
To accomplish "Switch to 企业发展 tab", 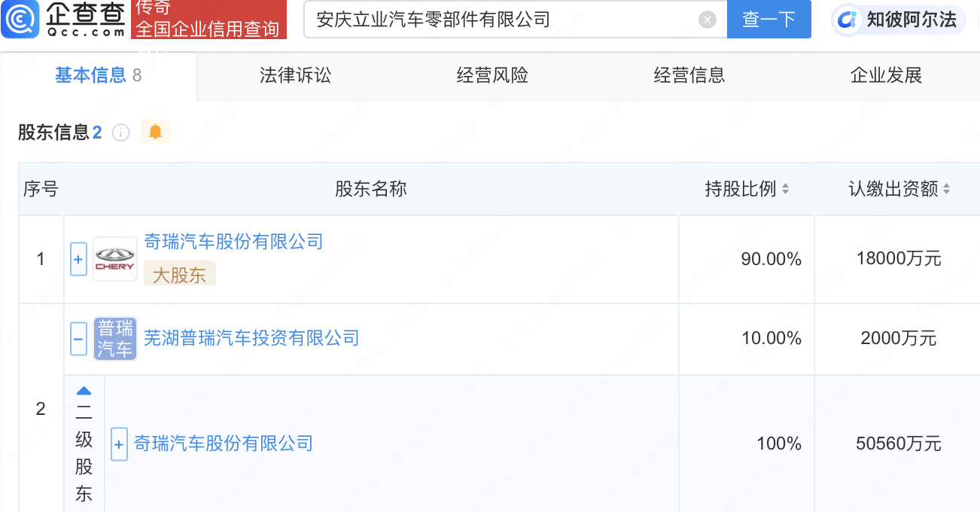I will click(887, 75).
